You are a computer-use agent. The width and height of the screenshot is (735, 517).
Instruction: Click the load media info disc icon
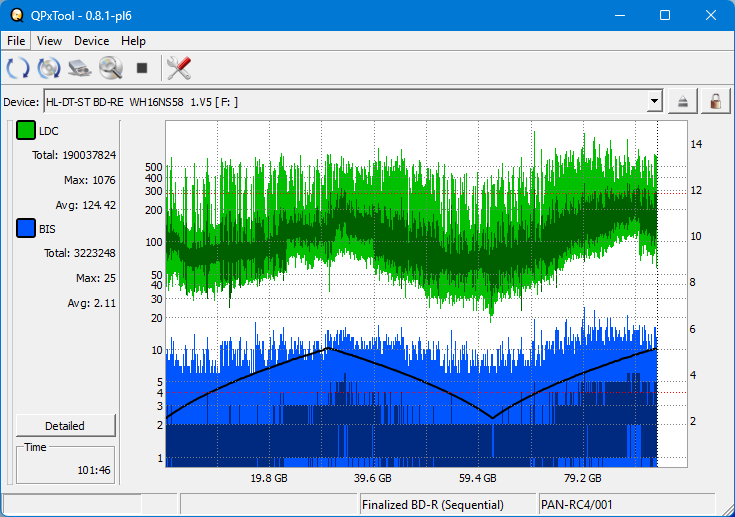(x=49, y=68)
